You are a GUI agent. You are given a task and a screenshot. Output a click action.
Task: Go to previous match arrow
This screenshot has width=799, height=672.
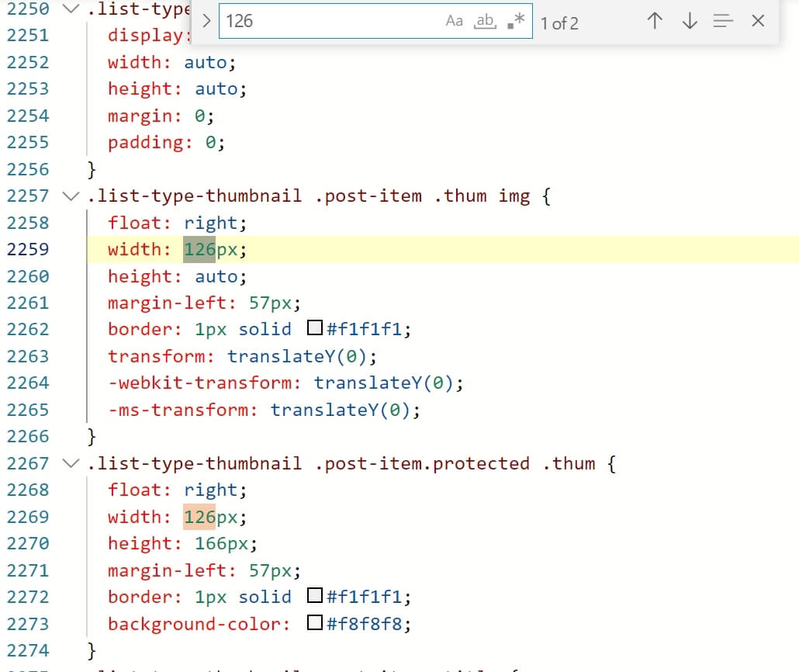point(655,21)
